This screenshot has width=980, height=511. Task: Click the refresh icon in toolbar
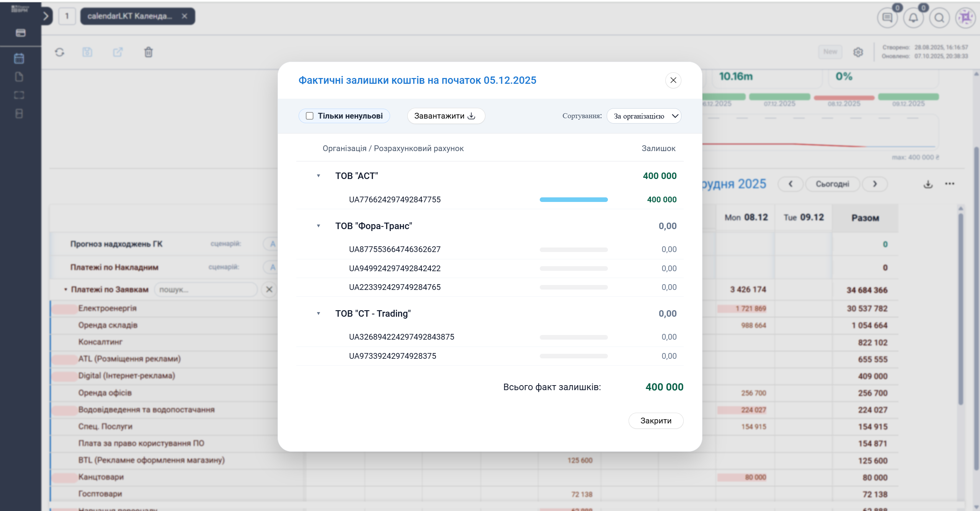(59, 52)
